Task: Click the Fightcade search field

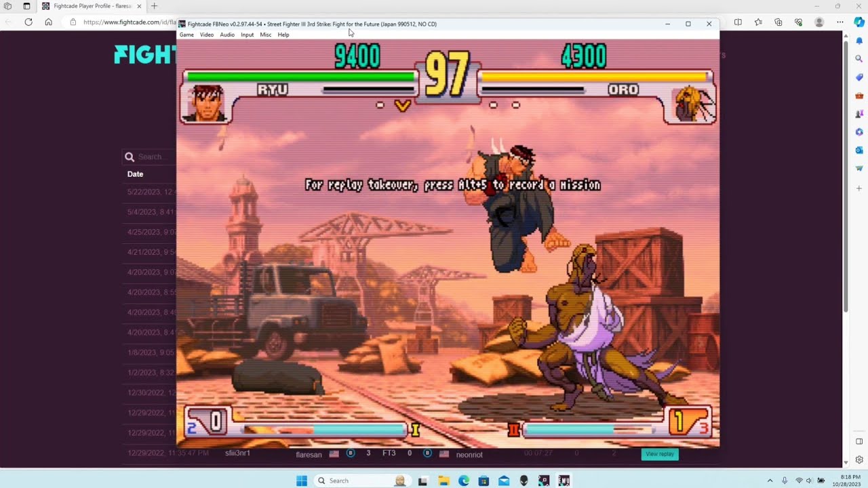Action: (x=151, y=157)
